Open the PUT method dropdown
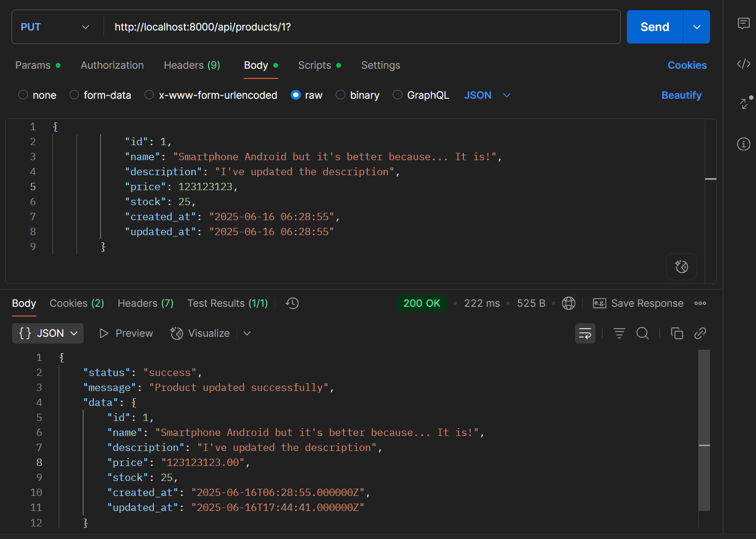Viewport: 756px width, 539px height. 55,27
